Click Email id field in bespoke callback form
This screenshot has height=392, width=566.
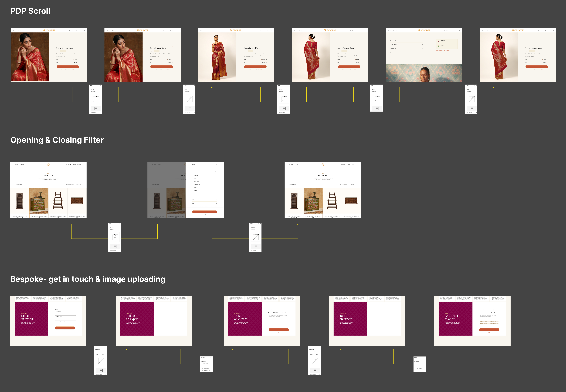(x=65, y=322)
